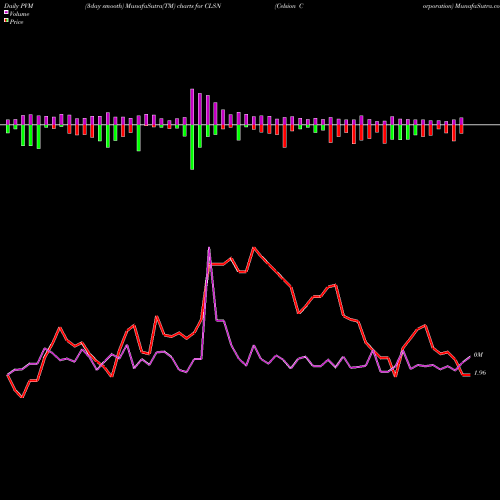This screenshot has height=500, width=500.
Task: Click the '0M' volume value label
Action: tap(478, 355)
